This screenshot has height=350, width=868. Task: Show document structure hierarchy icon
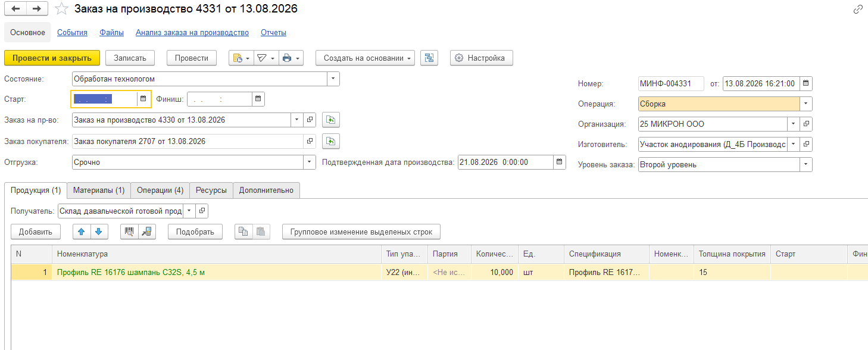point(429,58)
